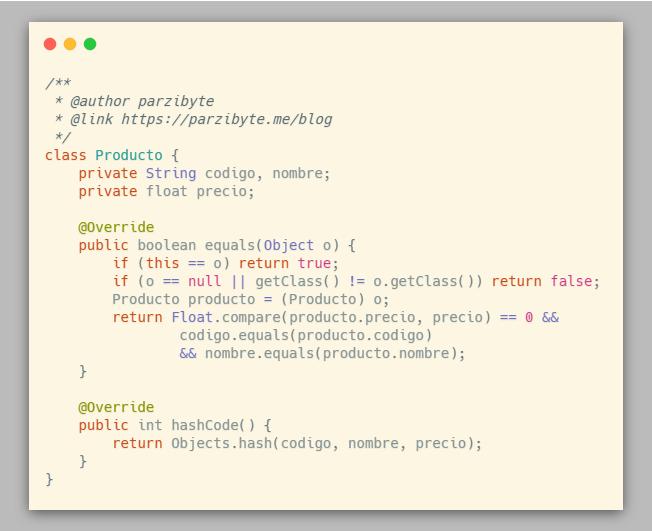Screen dimensions: 652x531
Task: Click the @author parzibyte comment line
Action: (x=141, y=101)
